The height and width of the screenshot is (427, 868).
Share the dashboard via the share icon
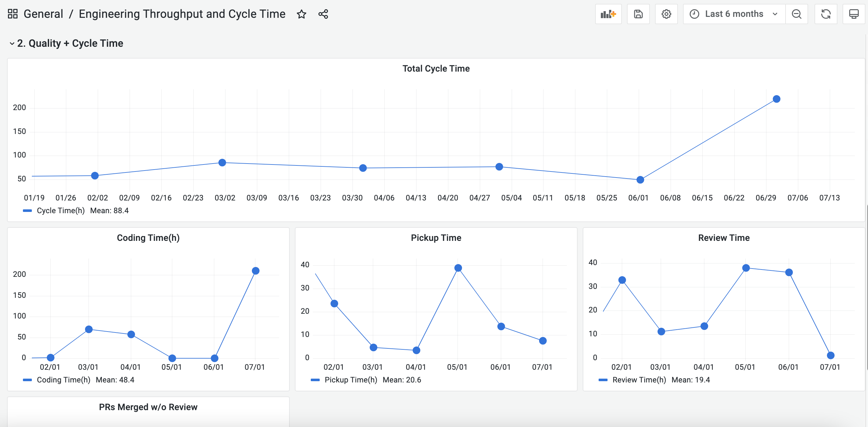323,14
